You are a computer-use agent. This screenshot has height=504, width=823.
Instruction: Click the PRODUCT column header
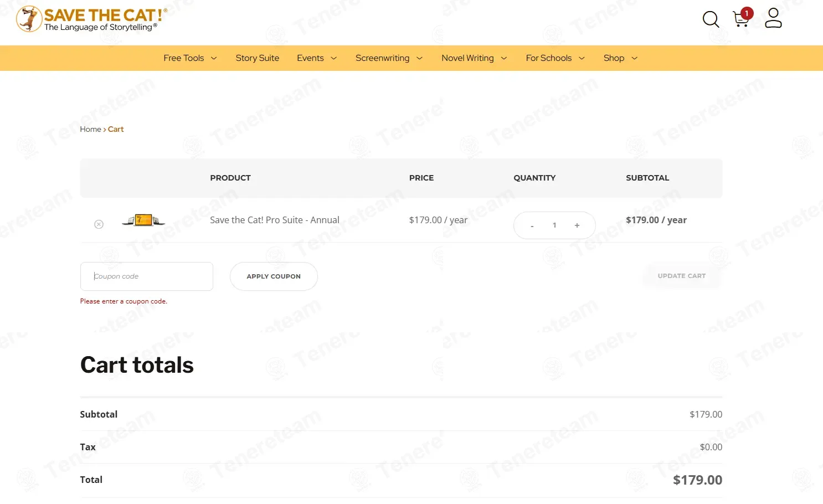(230, 178)
